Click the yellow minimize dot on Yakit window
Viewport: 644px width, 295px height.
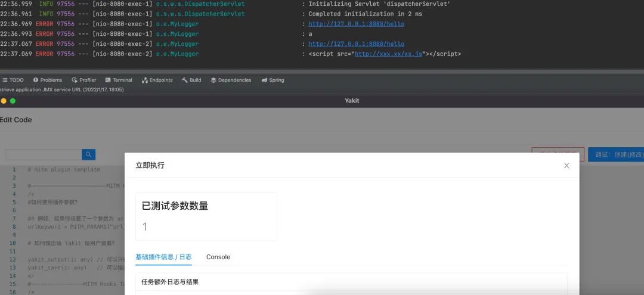(x=4, y=101)
